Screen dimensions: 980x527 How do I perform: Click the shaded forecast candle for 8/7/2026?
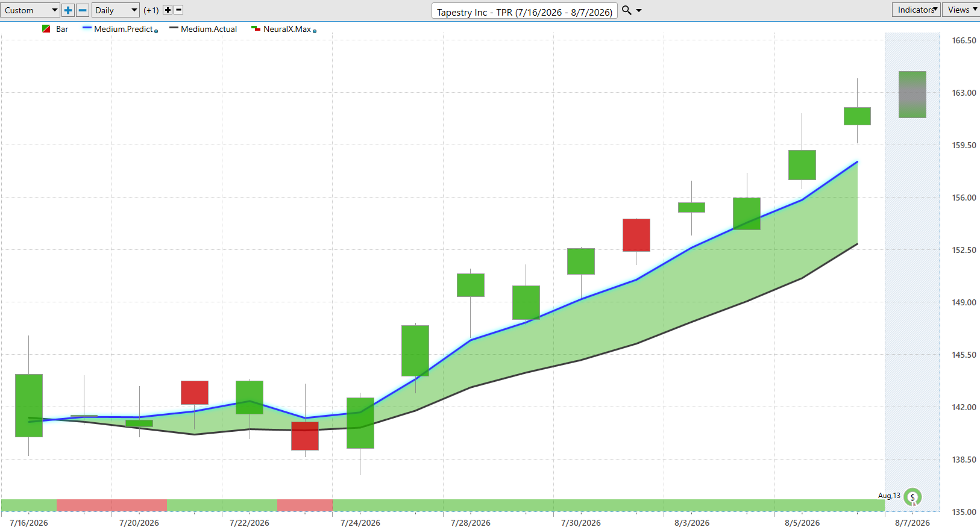point(912,95)
